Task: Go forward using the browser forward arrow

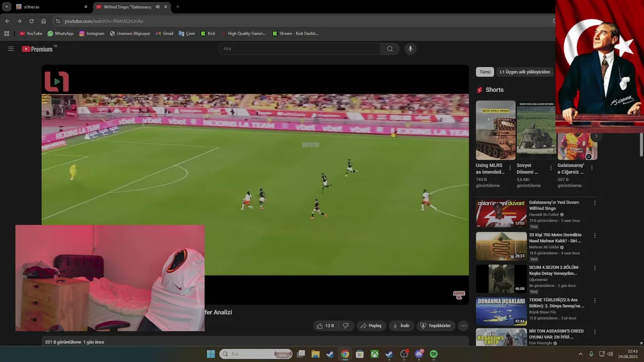Action: coord(19,21)
